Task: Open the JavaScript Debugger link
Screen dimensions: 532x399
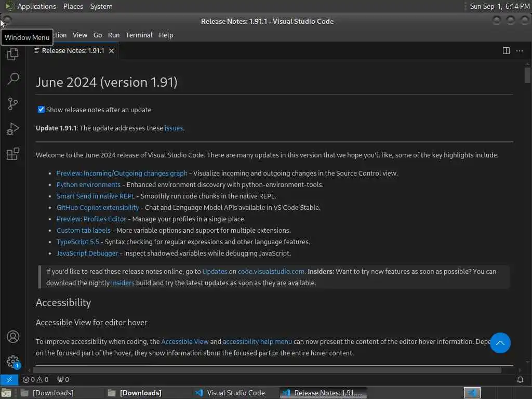Action: point(87,253)
